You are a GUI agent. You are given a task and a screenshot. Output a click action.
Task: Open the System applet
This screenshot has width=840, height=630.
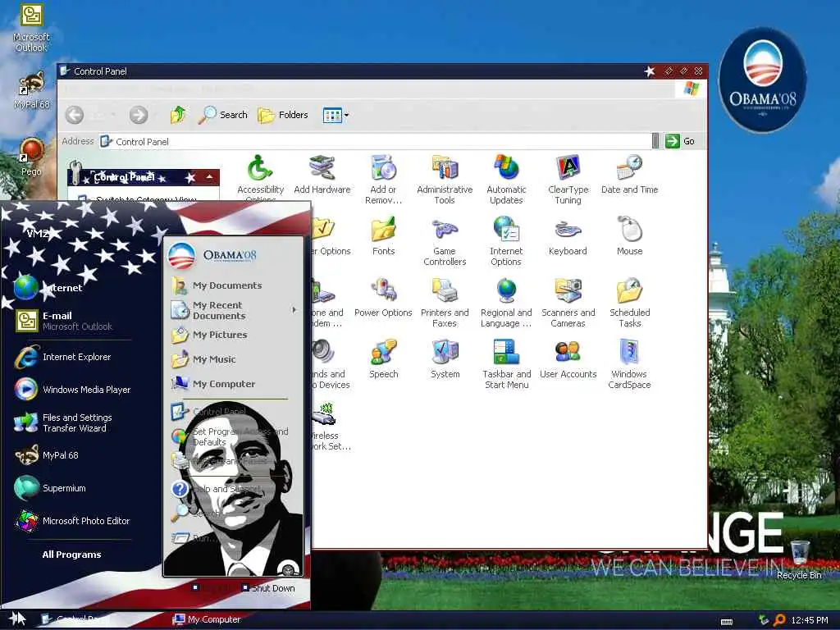tap(445, 359)
